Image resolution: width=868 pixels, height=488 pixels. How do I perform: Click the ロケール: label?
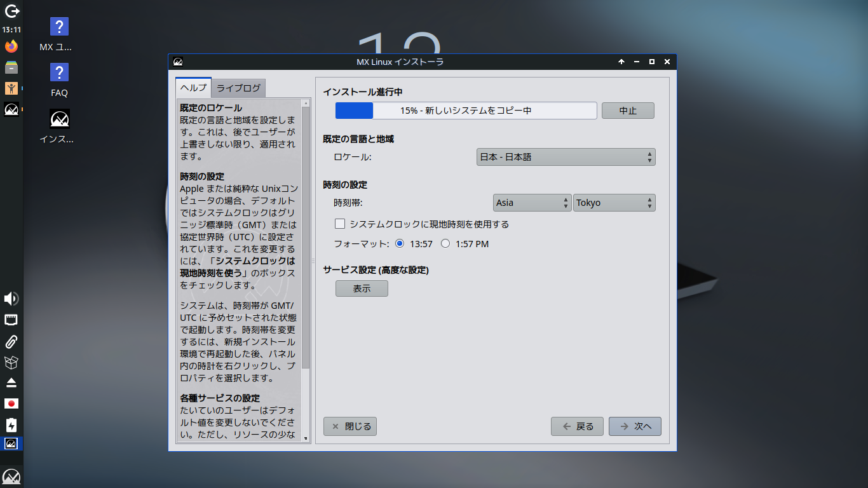pyautogui.click(x=353, y=157)
